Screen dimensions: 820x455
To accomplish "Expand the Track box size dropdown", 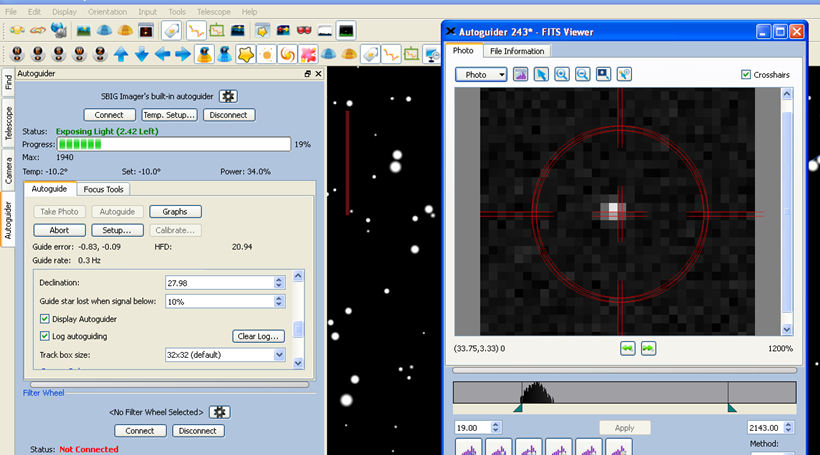I will click(x=278, y=355).
